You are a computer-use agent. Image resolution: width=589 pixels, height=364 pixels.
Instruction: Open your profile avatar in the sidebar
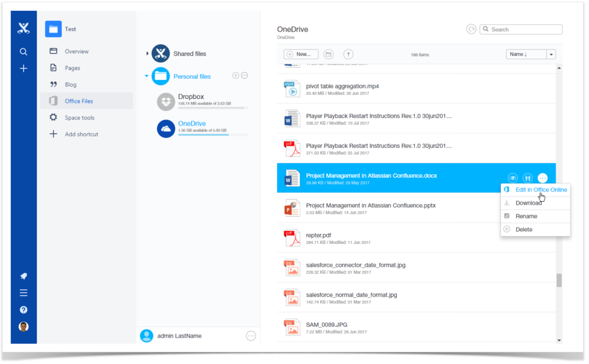[24, 326]
